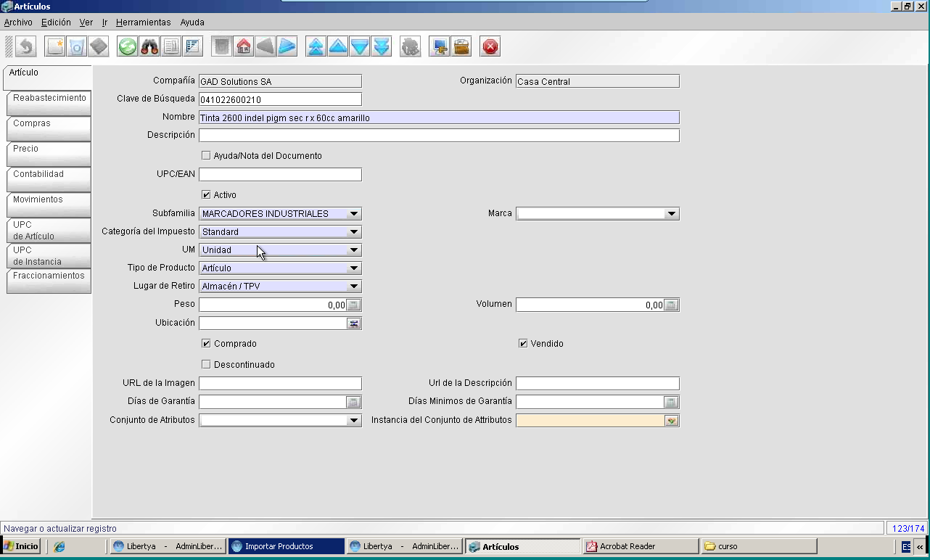This screenshot has height=560, width=930.
Task: Click the Clave de Búsqueda input field
Action: point(280,99)
